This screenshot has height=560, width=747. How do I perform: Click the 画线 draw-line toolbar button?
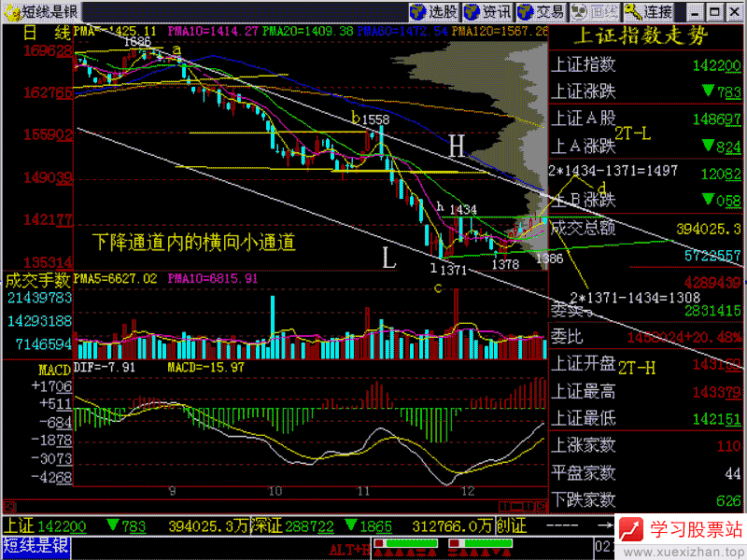(x=595, y=12)
